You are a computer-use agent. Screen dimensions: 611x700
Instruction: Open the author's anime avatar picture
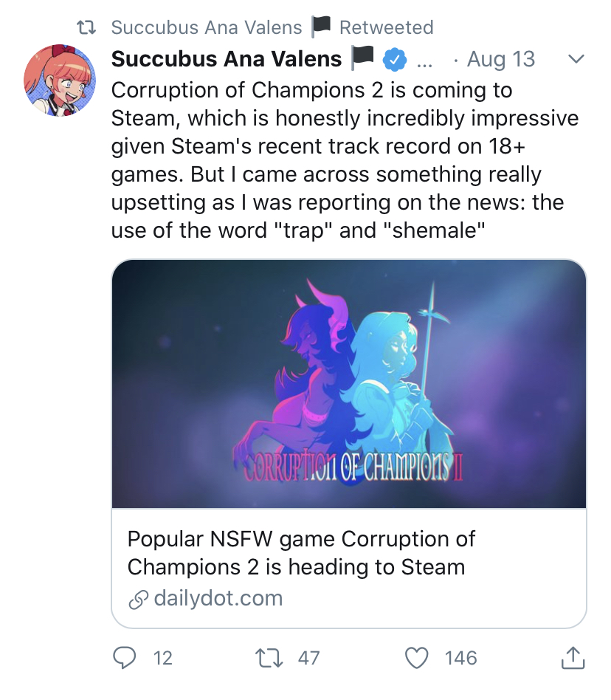[60, 80]
